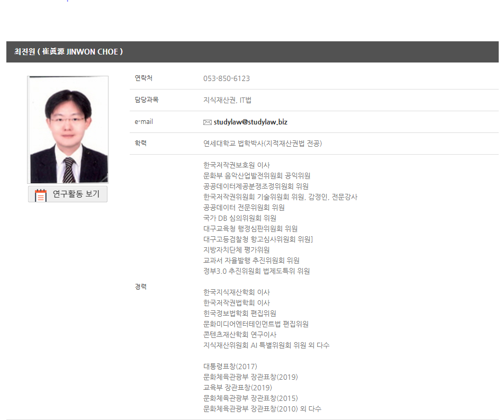This screenshot has height=420, width=504.
Task: Click the 연세대학교 법학박사 education text
Action: (262, 144)
